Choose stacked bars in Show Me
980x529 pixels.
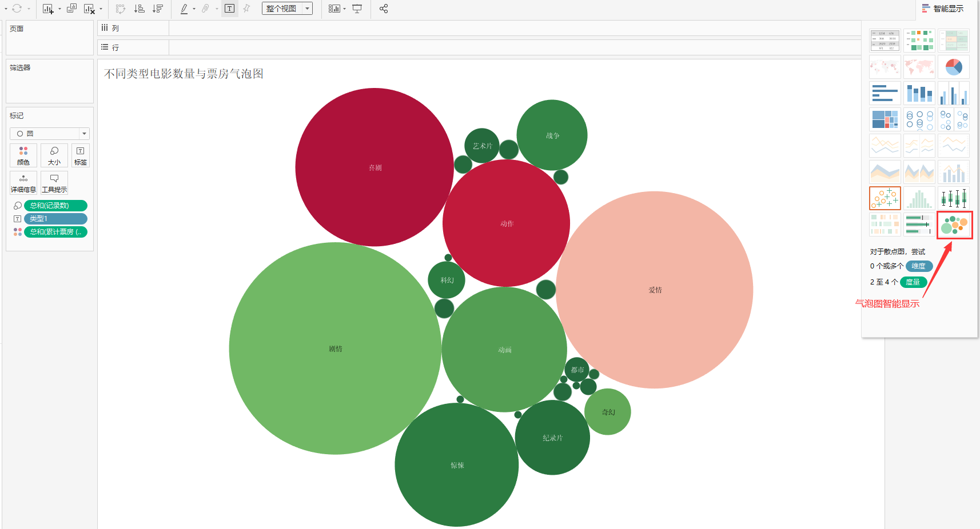(x=919, y=93)
